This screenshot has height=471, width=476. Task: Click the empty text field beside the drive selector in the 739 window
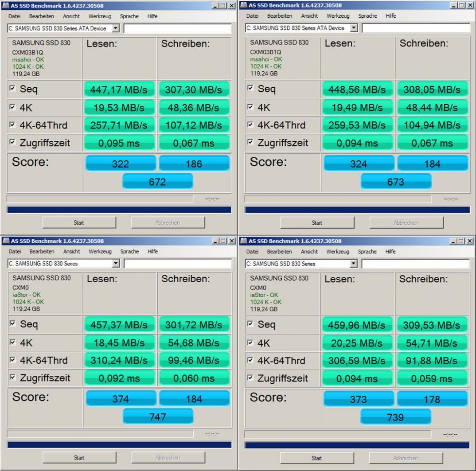coord(416,264)
